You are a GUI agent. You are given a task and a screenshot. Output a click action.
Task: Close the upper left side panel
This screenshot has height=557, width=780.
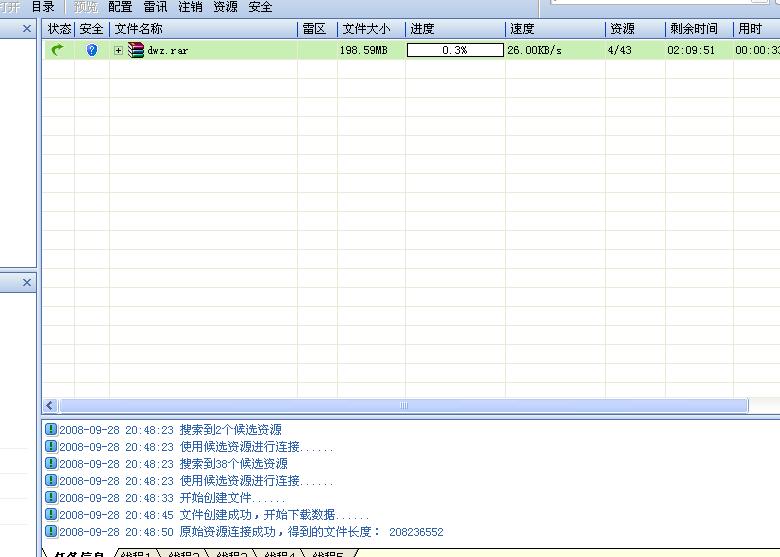click(x=27, y=30)
